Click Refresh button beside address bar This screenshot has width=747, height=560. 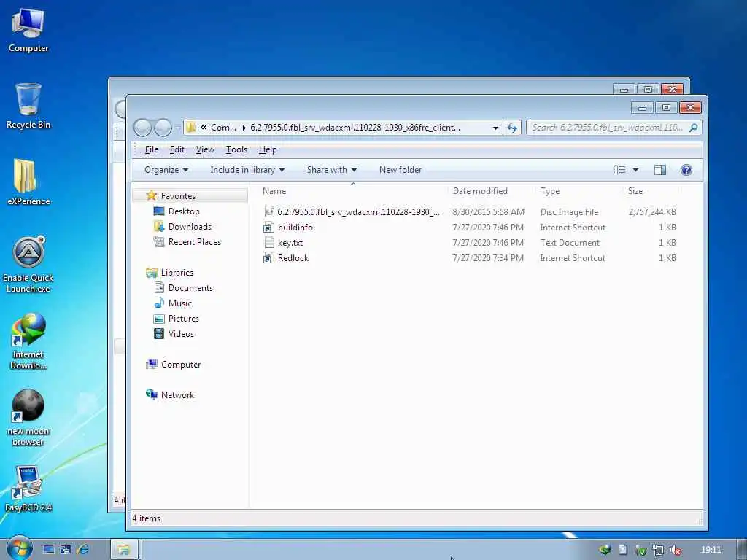point(512,128)
